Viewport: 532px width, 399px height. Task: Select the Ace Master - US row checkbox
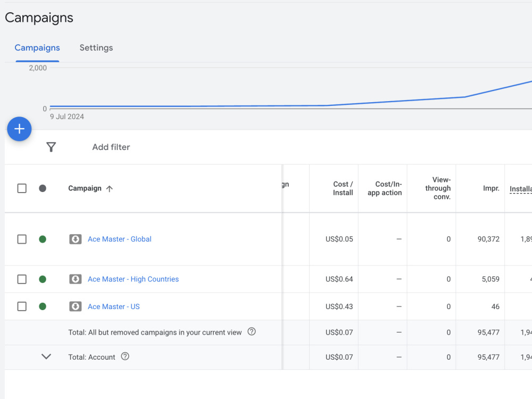pos(22,306)
